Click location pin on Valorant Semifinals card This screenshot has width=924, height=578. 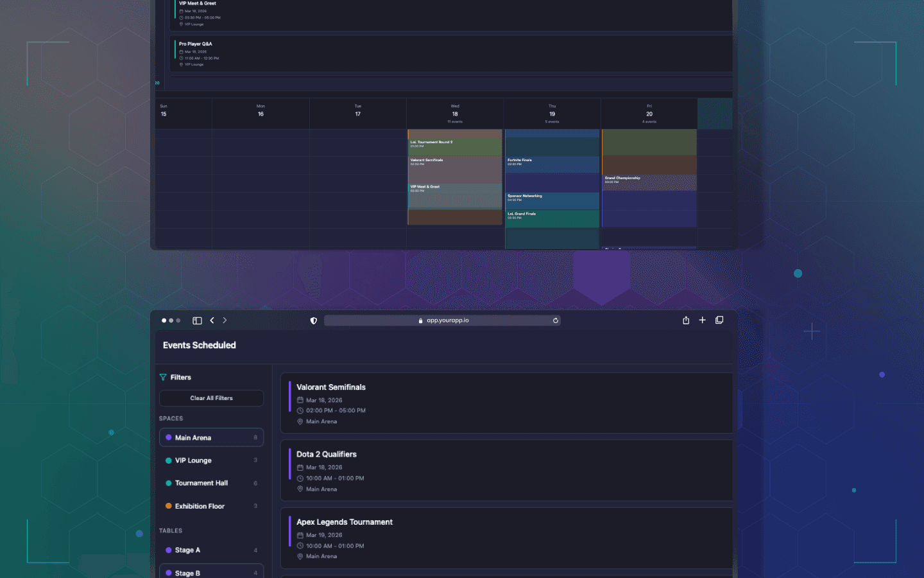coord(300,421)
